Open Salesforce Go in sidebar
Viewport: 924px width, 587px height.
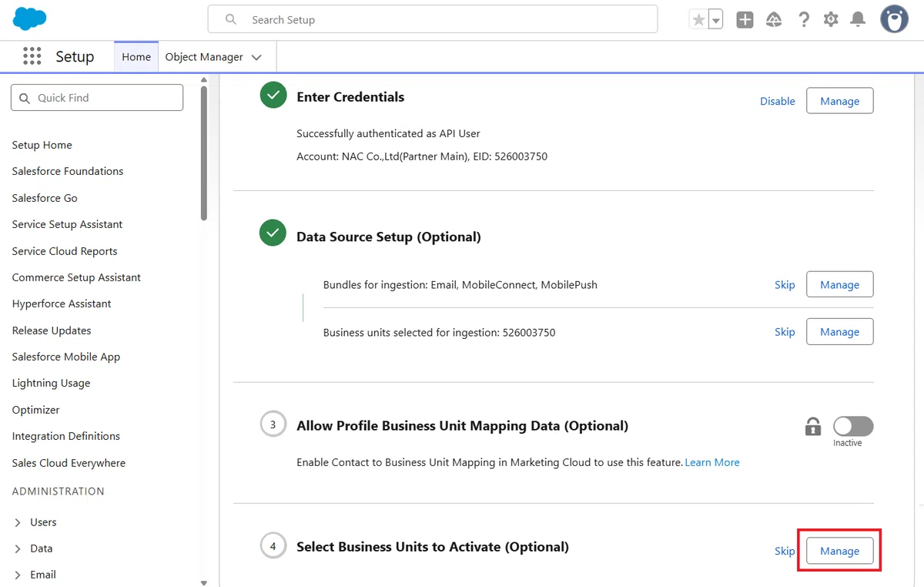[45, 198]
